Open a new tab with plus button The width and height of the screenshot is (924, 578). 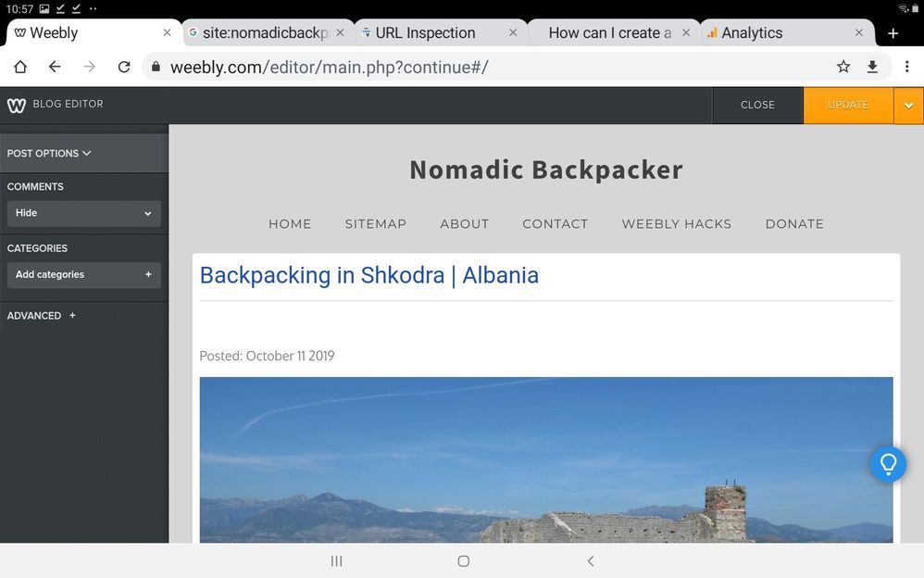[x=893, y=32]
